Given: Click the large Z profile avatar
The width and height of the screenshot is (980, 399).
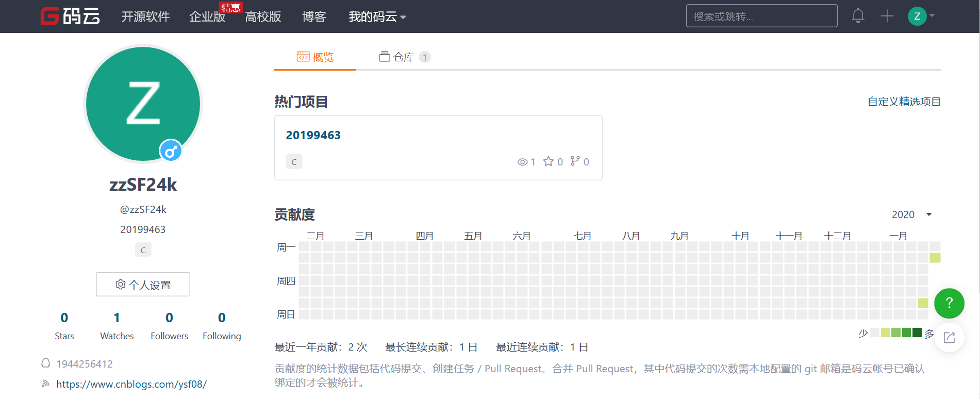Looking at the screenshot, I should (143, 104).
